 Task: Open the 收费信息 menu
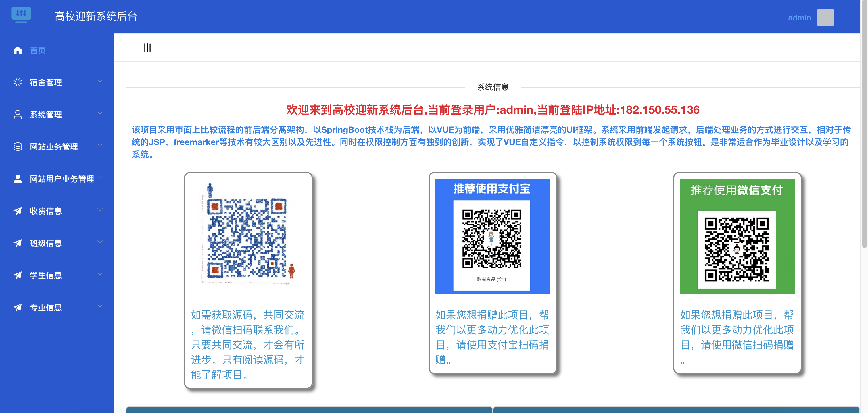(x=57, y=211)
